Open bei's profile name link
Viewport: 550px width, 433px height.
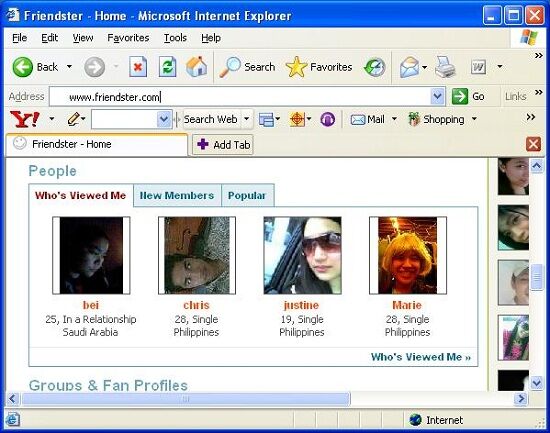click(x=90, y=305)
